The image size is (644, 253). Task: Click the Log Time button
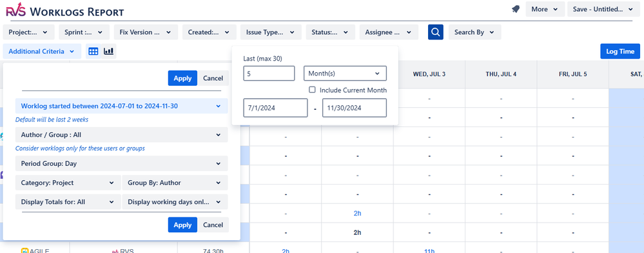[620, 52]
